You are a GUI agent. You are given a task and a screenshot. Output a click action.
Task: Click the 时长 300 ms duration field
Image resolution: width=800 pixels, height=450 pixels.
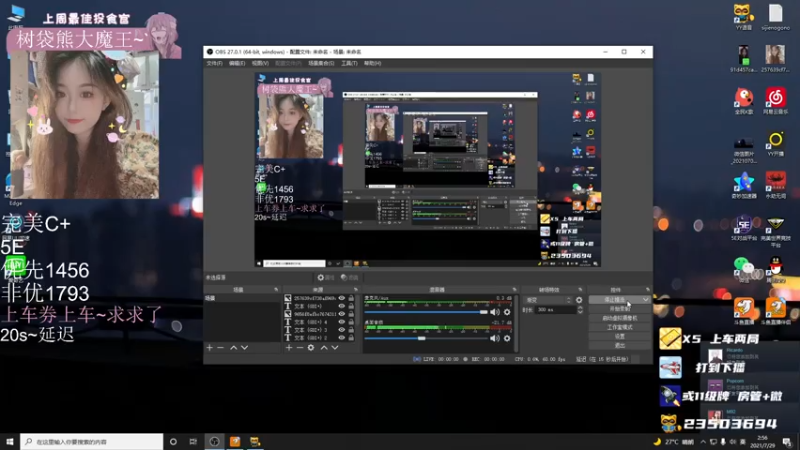click(555, 310)
